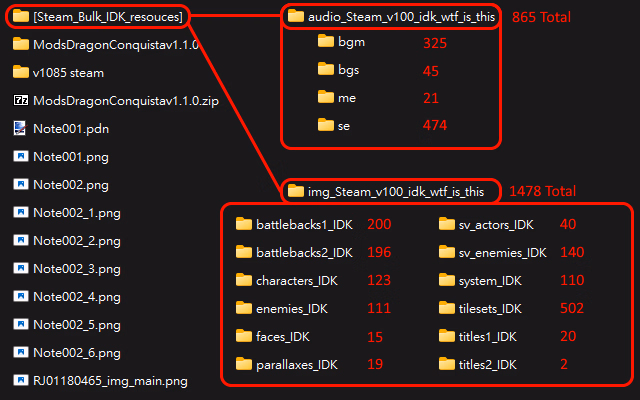Click the me folder icon
The width and height of the screenshot is (640, 400).
point(326,97)
